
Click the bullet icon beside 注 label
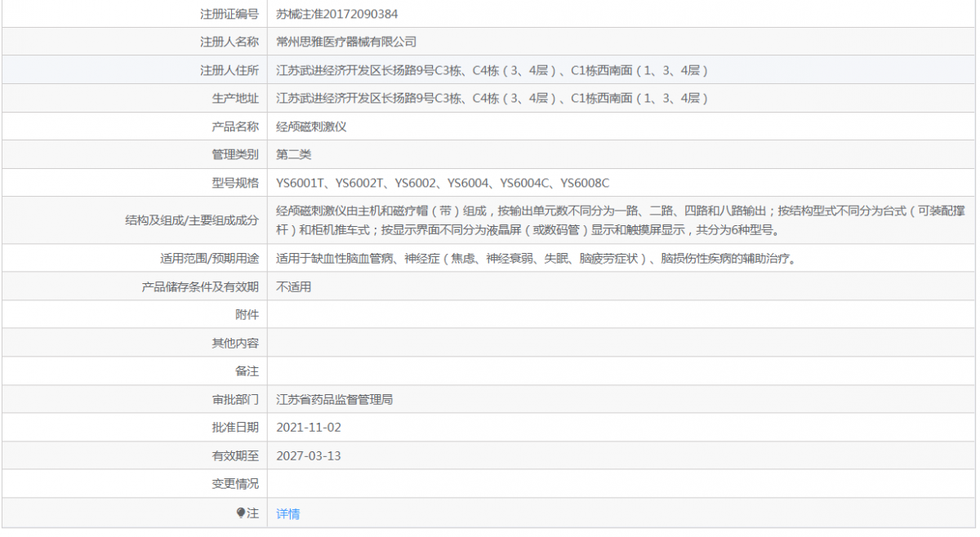click(241, 513)
